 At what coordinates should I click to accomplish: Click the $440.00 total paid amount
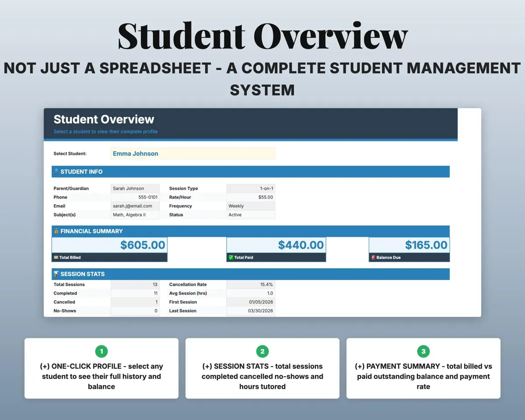[301, 245]
